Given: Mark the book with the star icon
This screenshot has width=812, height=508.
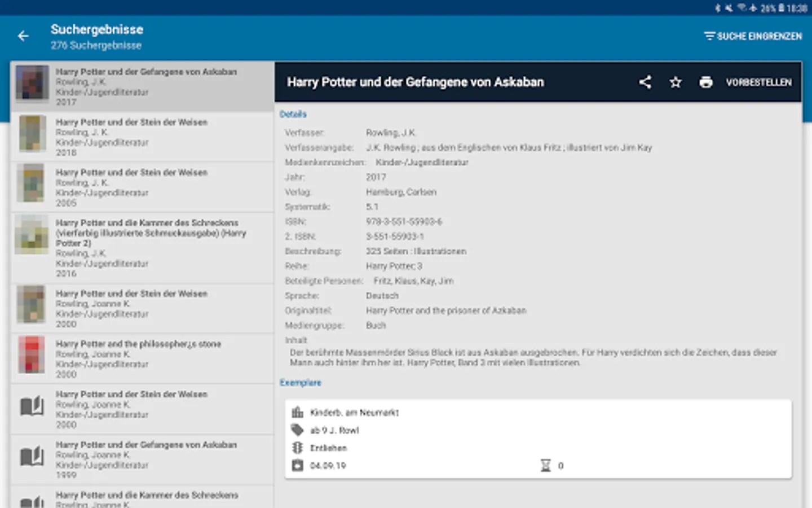Looking at the screenshot, I should tap(676, 82).
